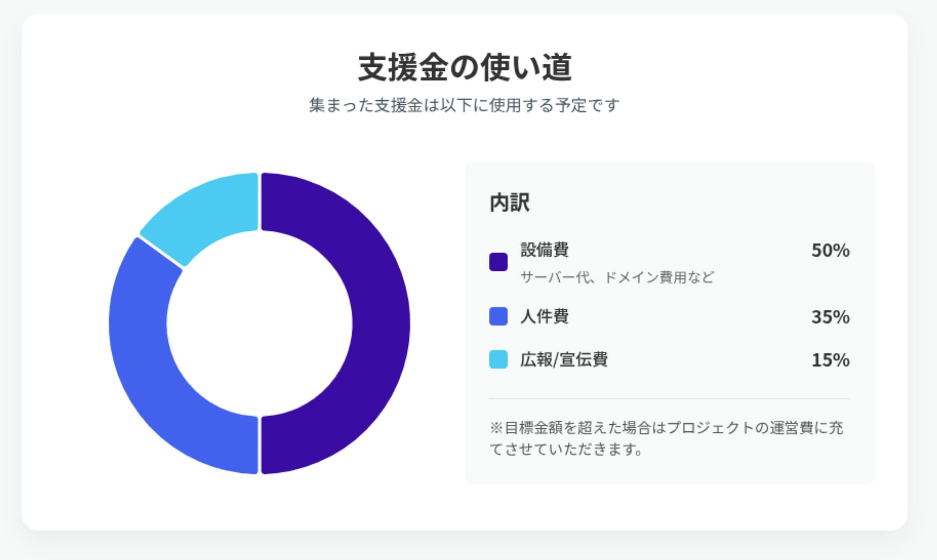The width and height of the screenshot is (937, 560).
Task: Click the 15% value for 広報/宣伝費
Action: pos(830,360)
